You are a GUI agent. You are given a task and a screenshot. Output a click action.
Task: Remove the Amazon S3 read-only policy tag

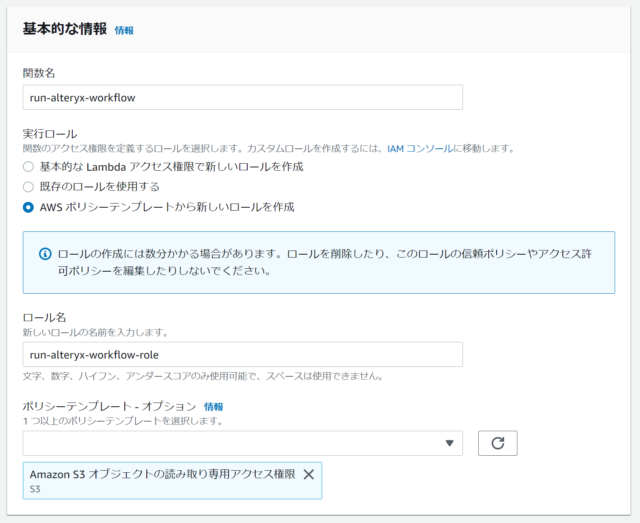(x=309, y=474)
